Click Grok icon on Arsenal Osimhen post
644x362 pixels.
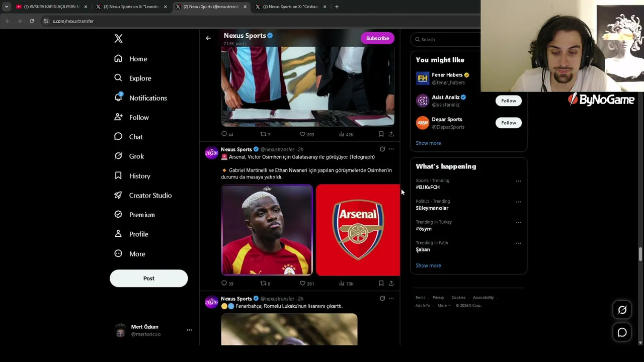pos(382,149)
